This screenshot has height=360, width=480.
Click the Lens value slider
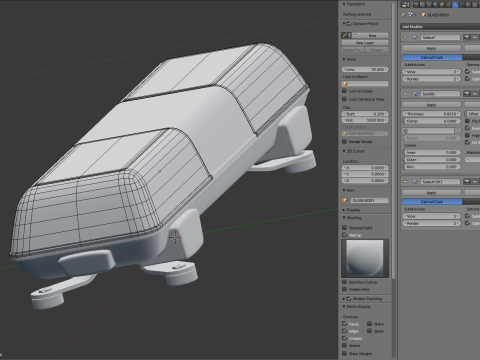tap(365, 69)
